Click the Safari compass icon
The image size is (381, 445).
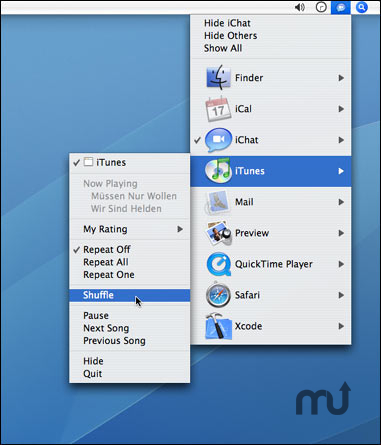[218, 295]
